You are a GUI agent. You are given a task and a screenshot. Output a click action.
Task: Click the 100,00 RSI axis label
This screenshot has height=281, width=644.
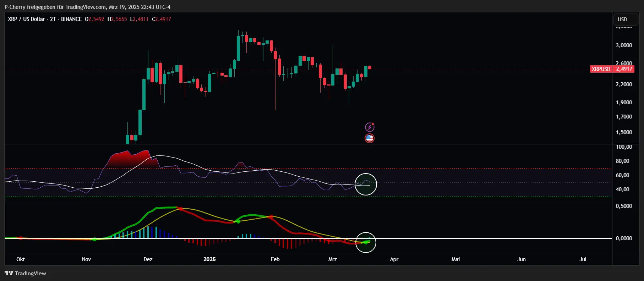coord(624,147)
